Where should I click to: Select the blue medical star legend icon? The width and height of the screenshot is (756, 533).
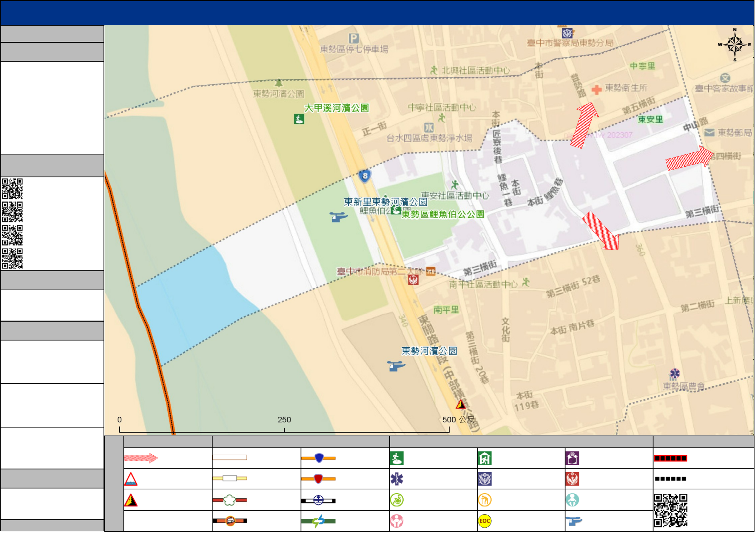tap(397, 479)
